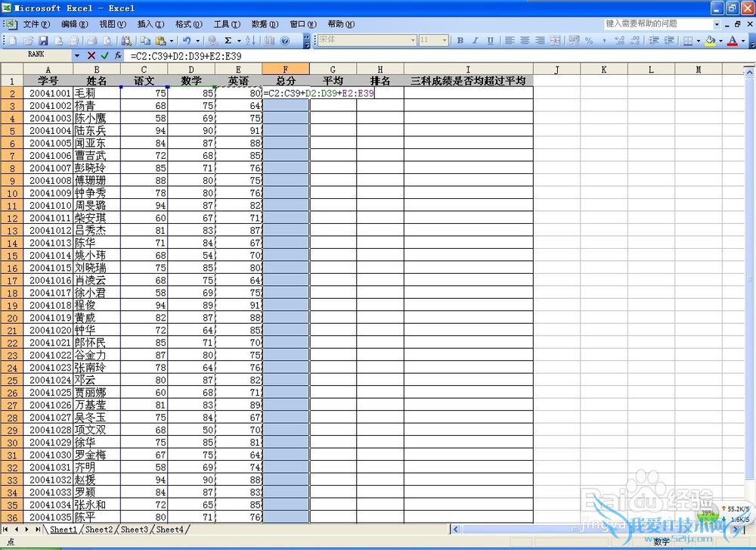Click the Fill Color paint bucket

pyautogui.click(x=710, y=41)
